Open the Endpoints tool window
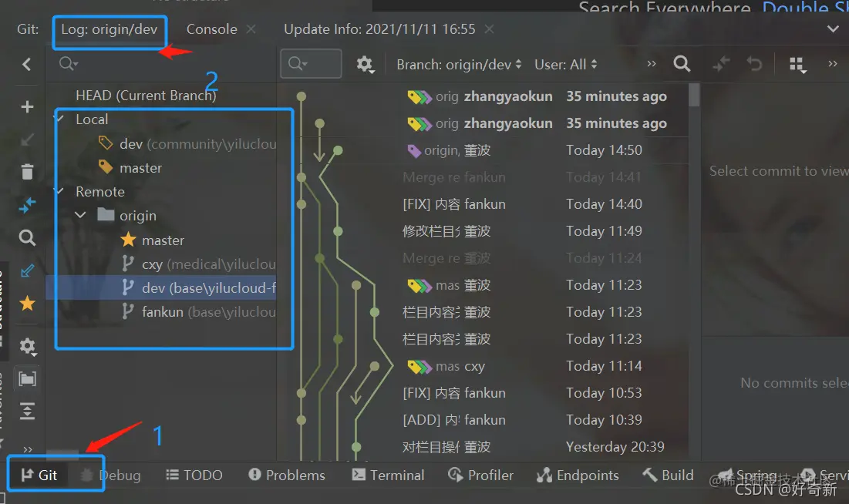The height and width of the screenshot is (504, 849). (x=578, y=475)
